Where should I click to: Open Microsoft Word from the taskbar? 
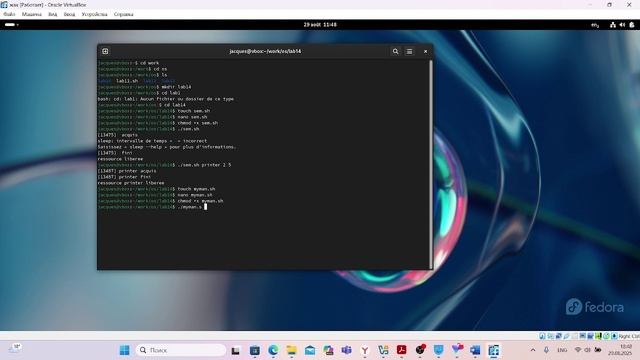(475, 350)
